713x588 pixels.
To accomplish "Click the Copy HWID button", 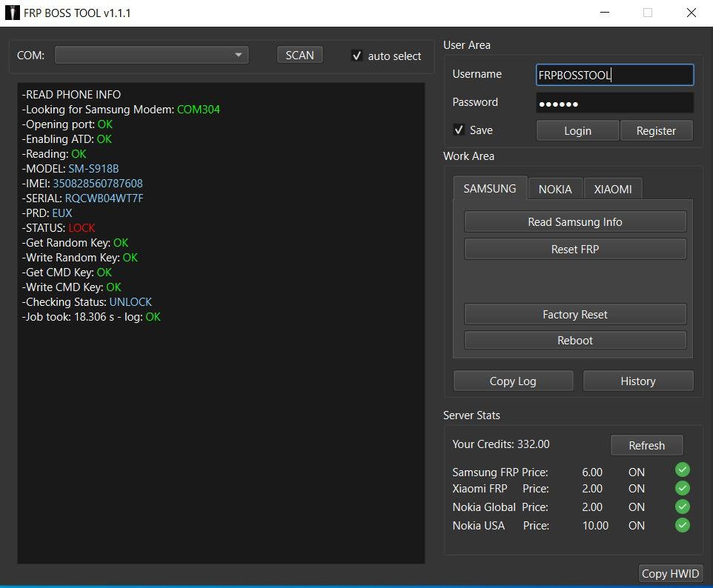I will [x=670, y=573].
